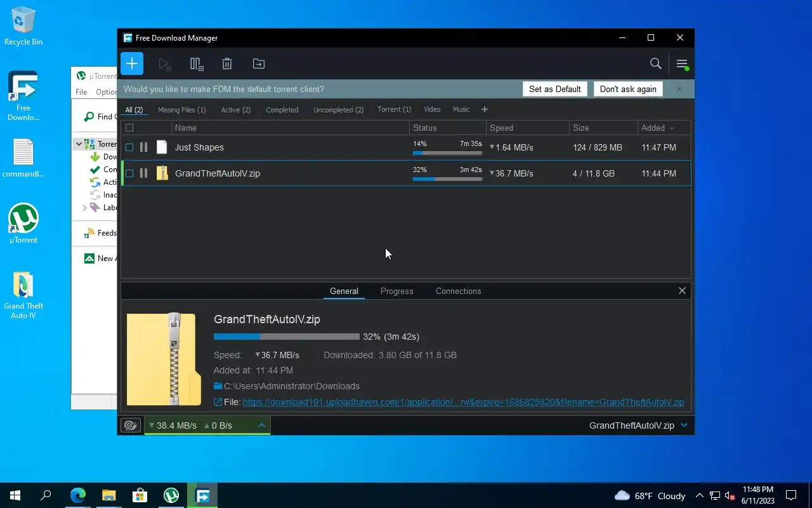Open search with magnifier icon
This screenshot has width=812, height=508.
tap(656, 63)
